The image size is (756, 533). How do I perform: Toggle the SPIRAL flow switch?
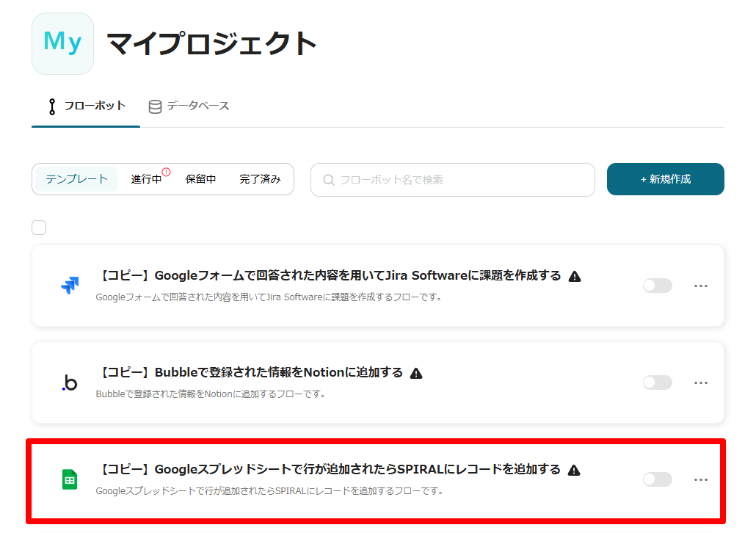(657, 479)
